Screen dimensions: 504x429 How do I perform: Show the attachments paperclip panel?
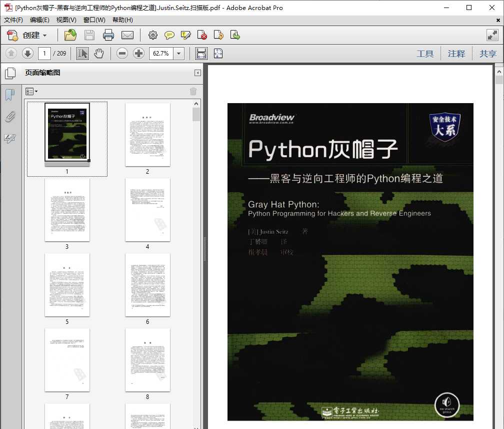10,117
